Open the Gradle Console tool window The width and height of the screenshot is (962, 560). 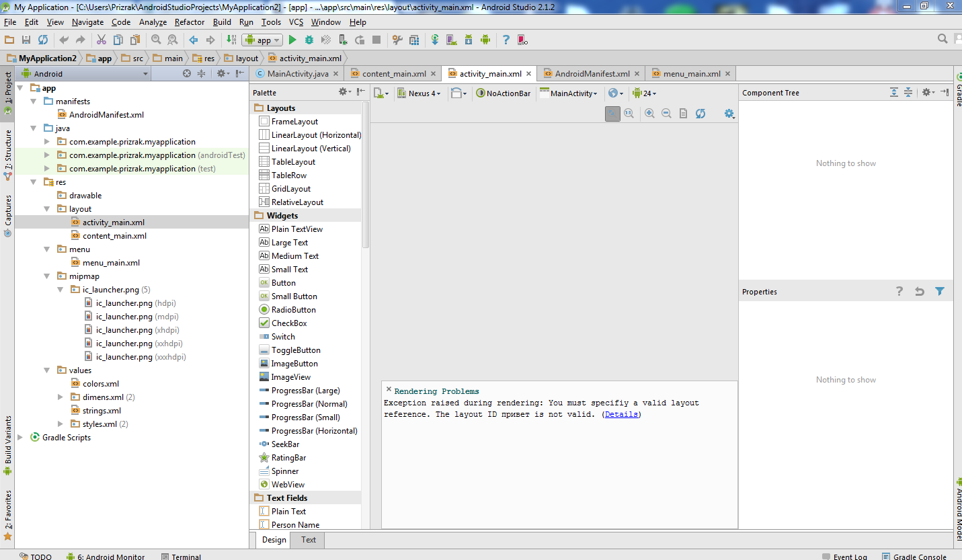coord(914,556)
